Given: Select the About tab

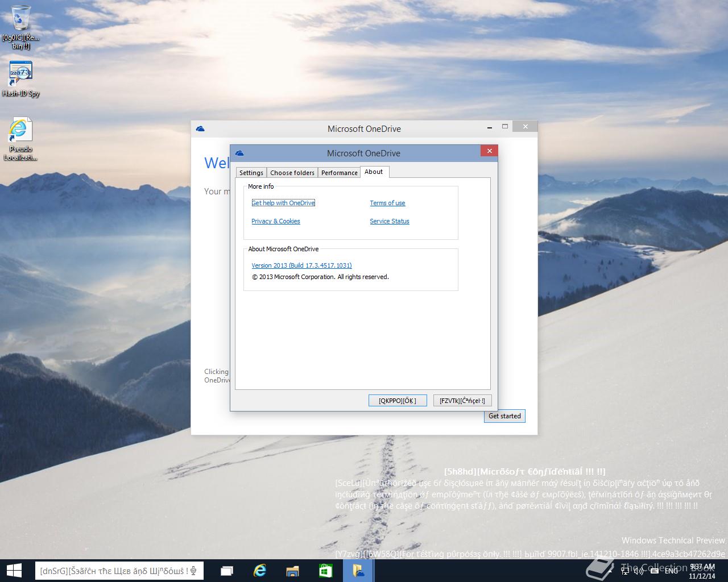Looking at the screenshot, I should pyautogui.click(x=374, y=172).
